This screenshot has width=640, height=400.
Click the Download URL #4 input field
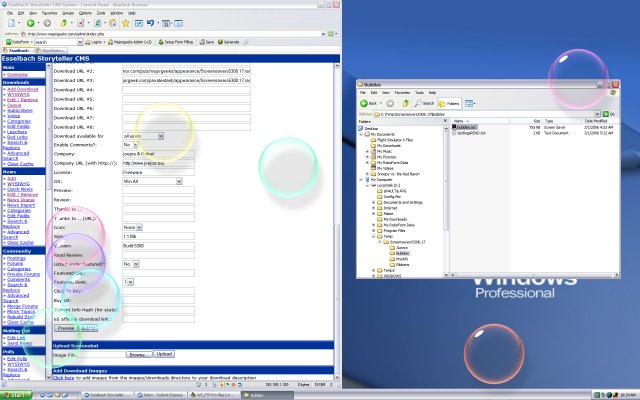coord(186,90)
